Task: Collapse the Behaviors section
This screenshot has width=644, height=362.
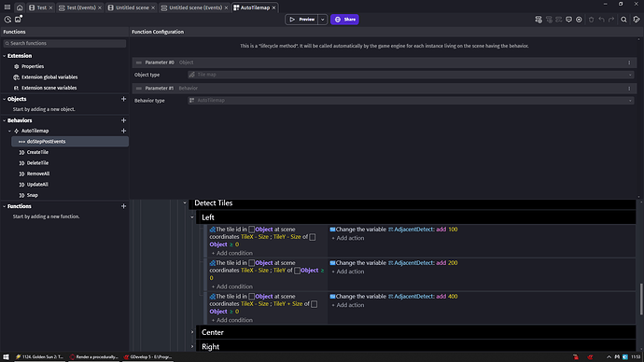Action: tap(5, 120)
